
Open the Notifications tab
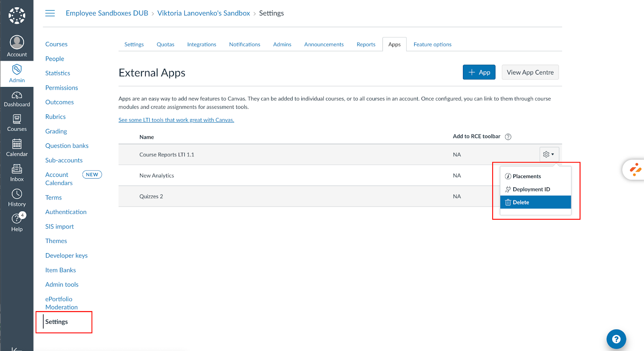[245, 44]
